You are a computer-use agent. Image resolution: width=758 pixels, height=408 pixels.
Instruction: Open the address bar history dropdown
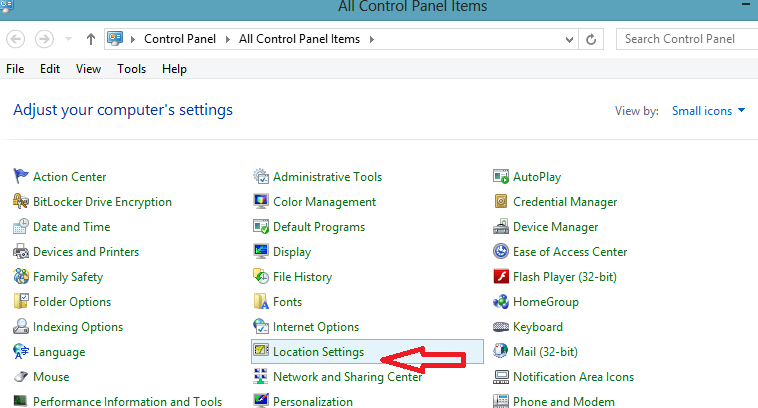(569, 40)
